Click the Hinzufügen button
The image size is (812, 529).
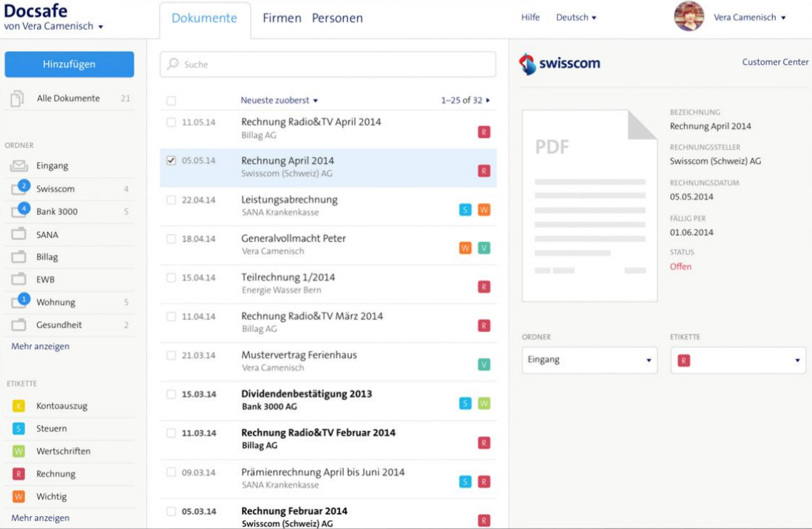tap(70, 64)
